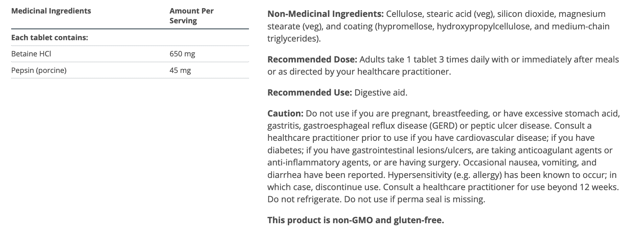Click the 'Digestive aid.' text

(x=381, y=93)
